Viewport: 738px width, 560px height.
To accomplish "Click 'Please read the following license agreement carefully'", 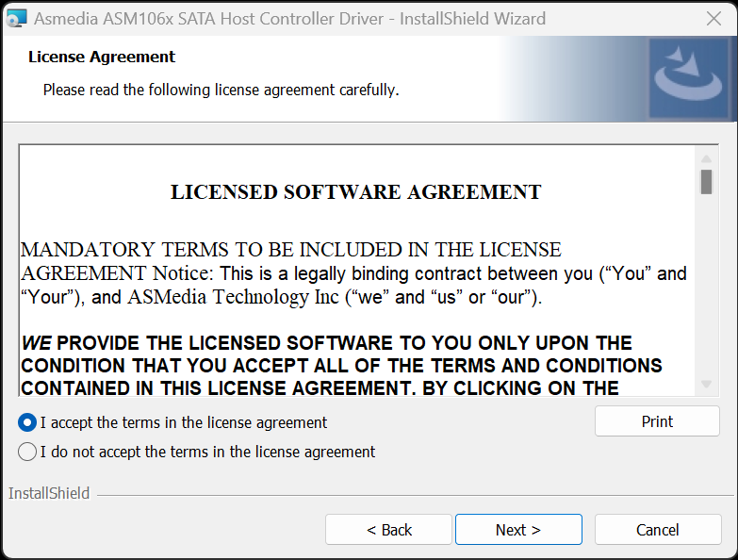I will [221, 90].
